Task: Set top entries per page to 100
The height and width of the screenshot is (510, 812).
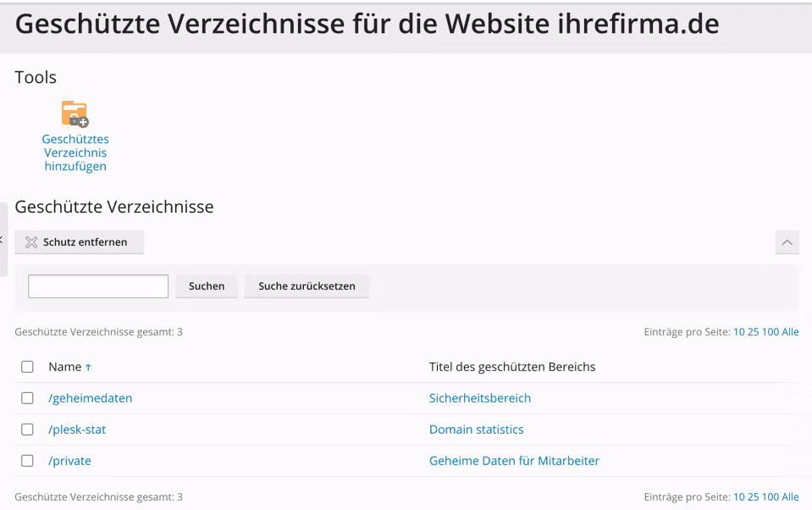Action: [x=770, y=332]
